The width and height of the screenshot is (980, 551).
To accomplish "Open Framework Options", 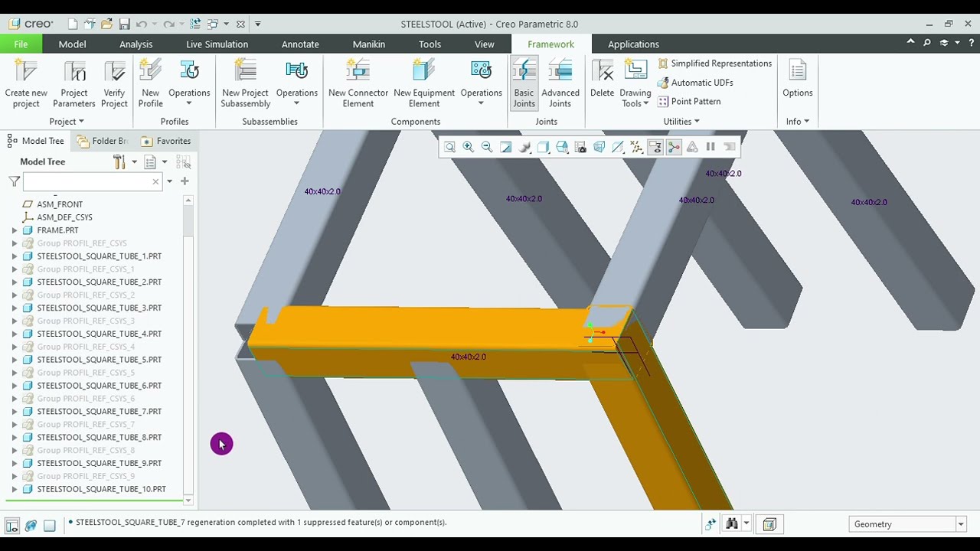I will (797, 80).
